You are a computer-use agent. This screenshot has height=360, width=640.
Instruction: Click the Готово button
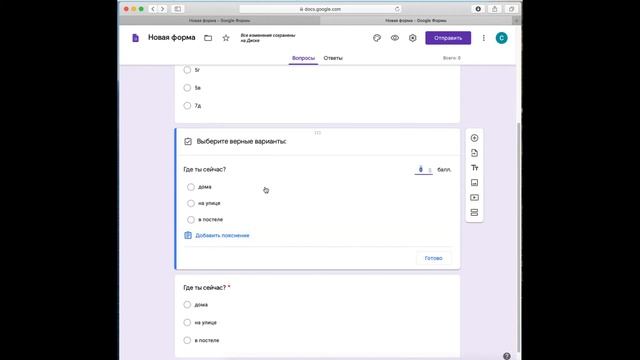pyautogui.click(x=433, y=258)
